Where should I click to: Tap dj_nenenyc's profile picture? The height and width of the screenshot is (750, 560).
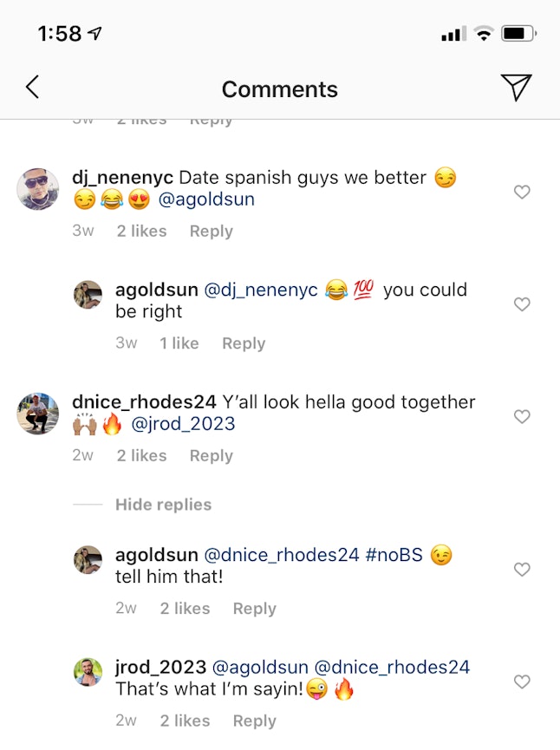point(37,189)
